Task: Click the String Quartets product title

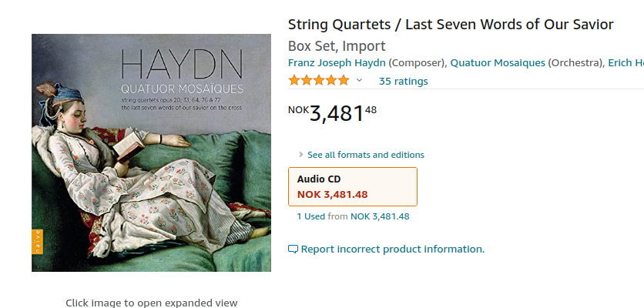Action: click(x=451, y=25)
